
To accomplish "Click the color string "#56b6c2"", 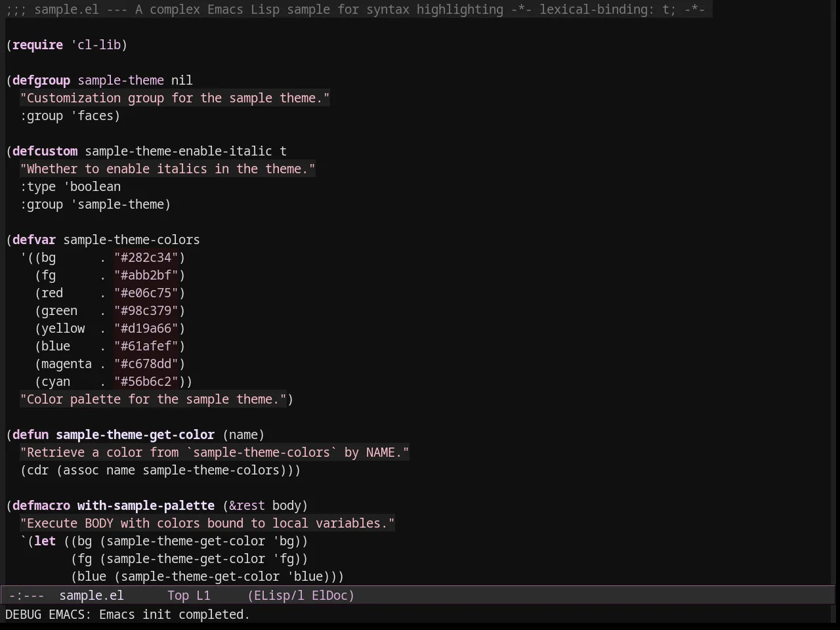I will pyautogui.click(x=146, y=381).
